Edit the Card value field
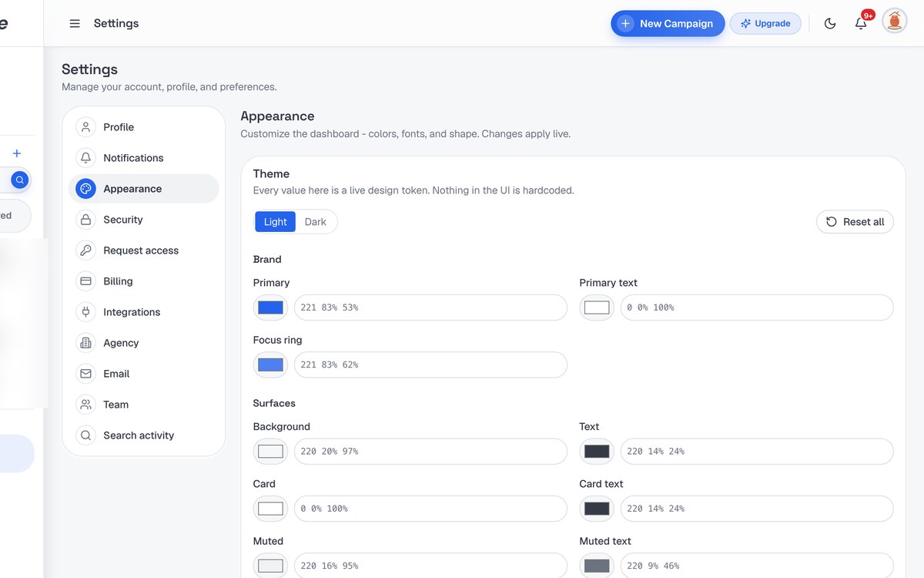 point(430,509)
